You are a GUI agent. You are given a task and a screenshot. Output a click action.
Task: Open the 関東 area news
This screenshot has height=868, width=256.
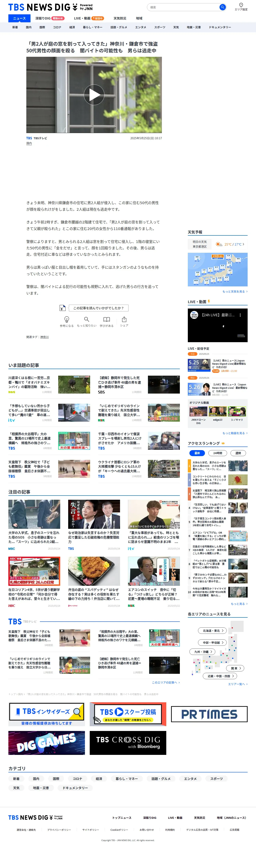point(235,668)
